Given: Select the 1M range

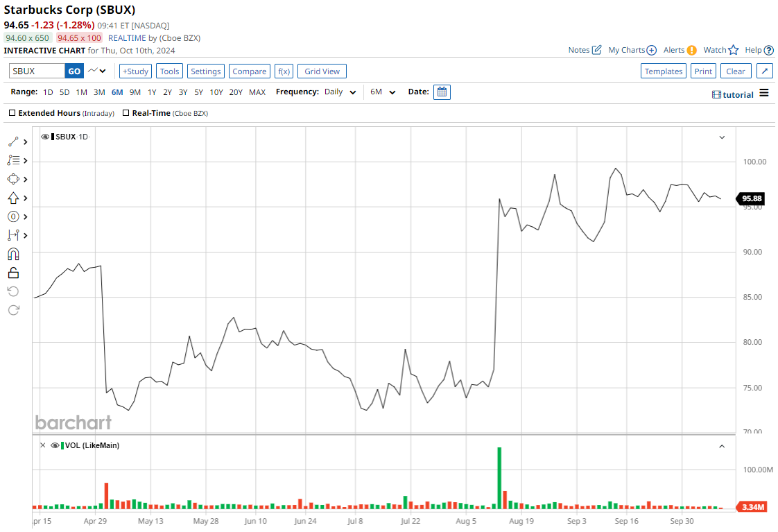Looking at the screenshot, I should (x=81, y=92).
